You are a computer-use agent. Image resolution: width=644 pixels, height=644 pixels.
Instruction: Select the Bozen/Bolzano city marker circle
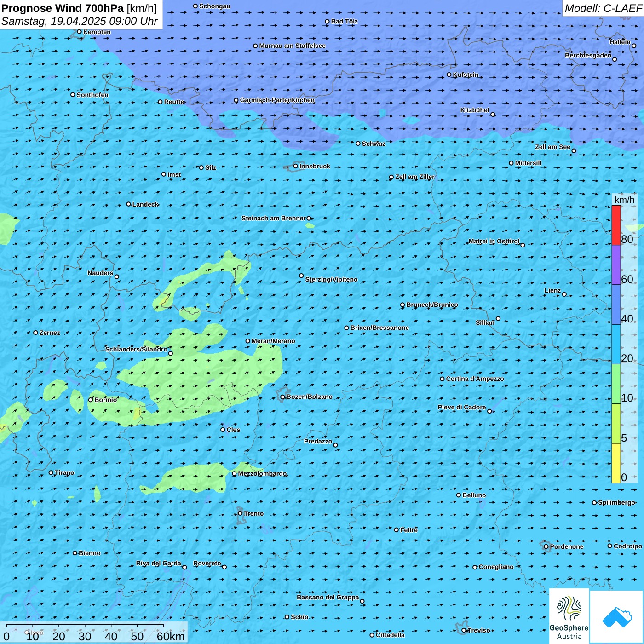[282, 397]
